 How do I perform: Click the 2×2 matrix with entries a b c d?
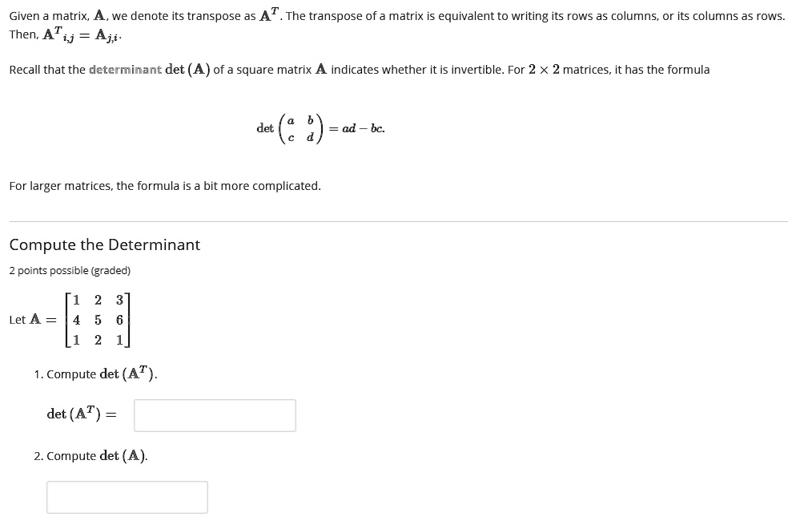pos(300,128)
